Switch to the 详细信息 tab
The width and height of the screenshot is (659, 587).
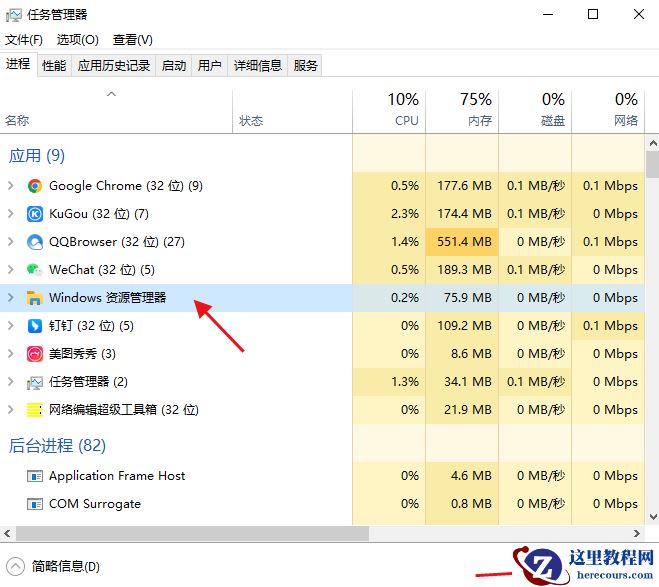click(x=258, y=66)
